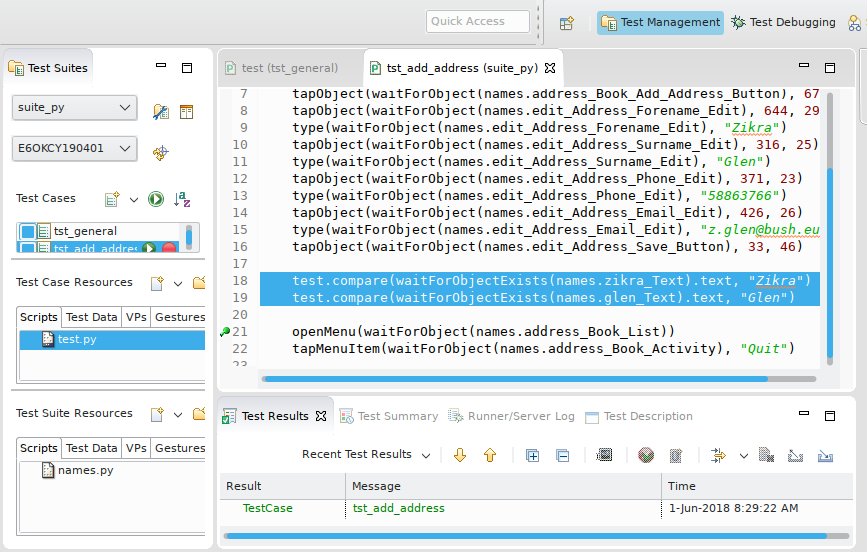Open the suite_py test suite dropdown
867x552 pixels.
point(74,107)
